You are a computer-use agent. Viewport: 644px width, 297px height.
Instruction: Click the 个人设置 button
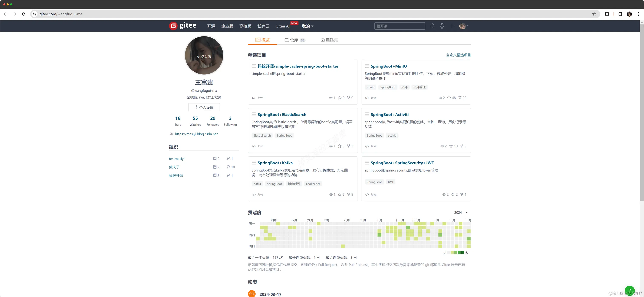tap(204, 107)
